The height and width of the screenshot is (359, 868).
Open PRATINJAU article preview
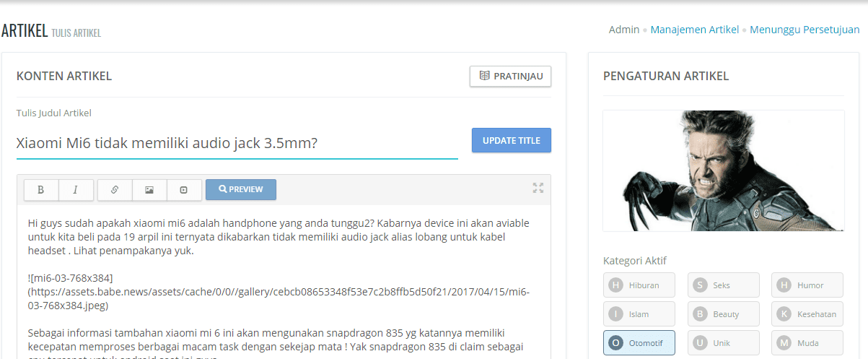click(x=511, y=77)
